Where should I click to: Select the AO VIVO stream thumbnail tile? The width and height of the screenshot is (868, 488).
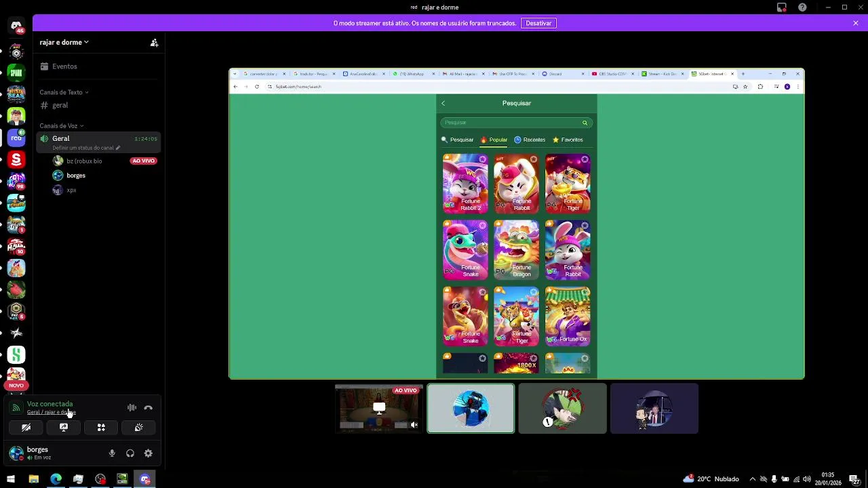tap(379, 408)
